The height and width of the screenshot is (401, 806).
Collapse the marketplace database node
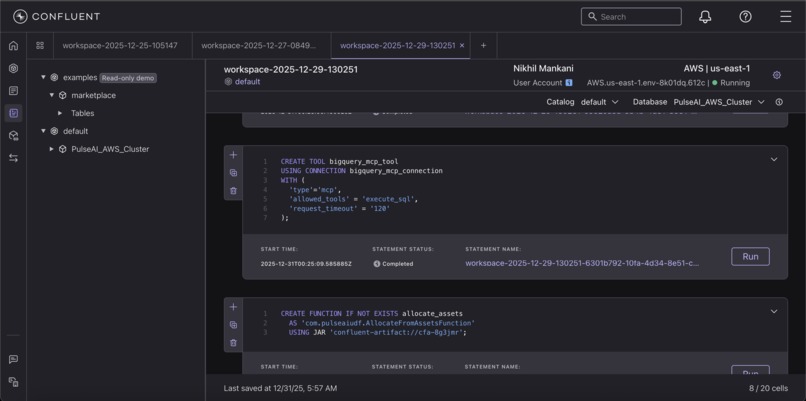(52, 95)
